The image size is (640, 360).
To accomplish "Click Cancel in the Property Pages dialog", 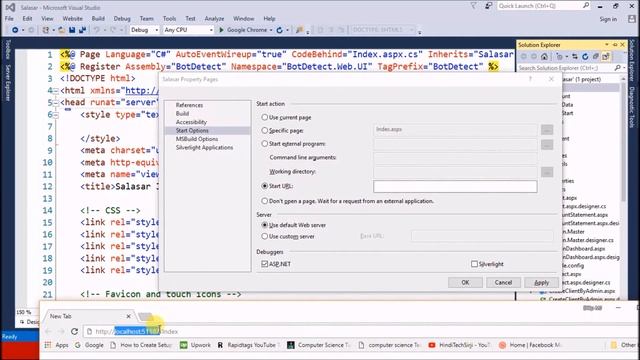I will coord(503,282).
